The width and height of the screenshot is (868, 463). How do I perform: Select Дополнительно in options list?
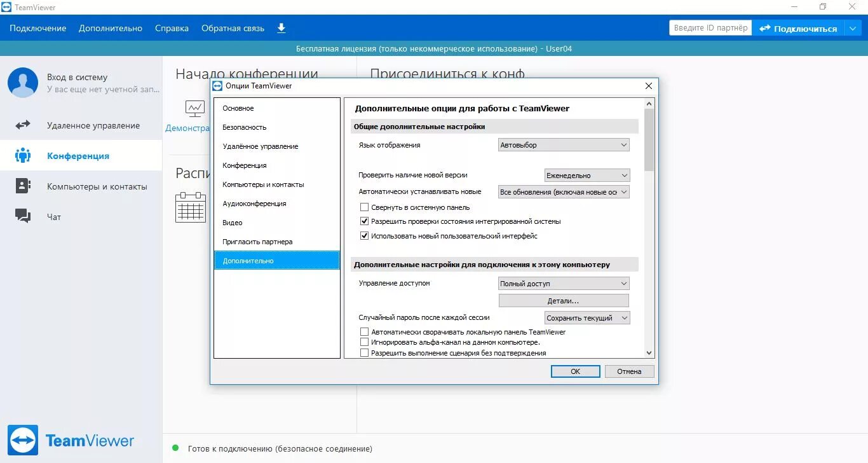pos(277,261)
